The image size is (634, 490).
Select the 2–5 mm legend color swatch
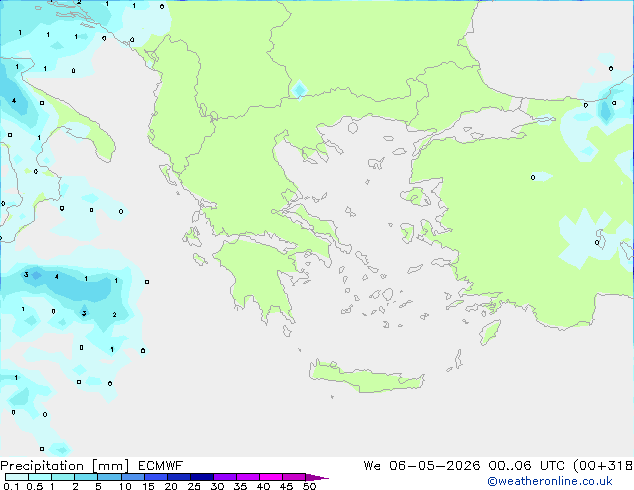(86, 477)
